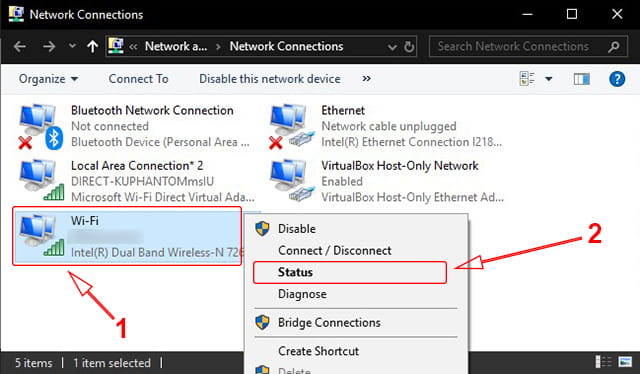Select the 'Network a...' breadcrumb
640x374 pixels.
coord(176,47)
